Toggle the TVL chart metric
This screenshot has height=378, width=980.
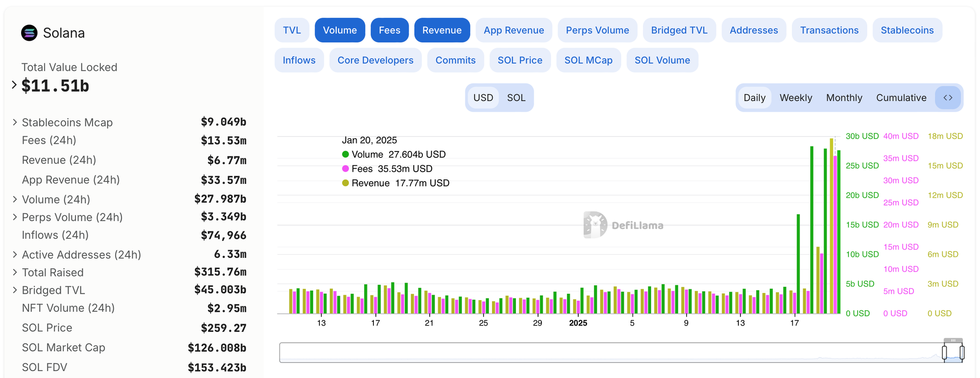pos(292,30)
